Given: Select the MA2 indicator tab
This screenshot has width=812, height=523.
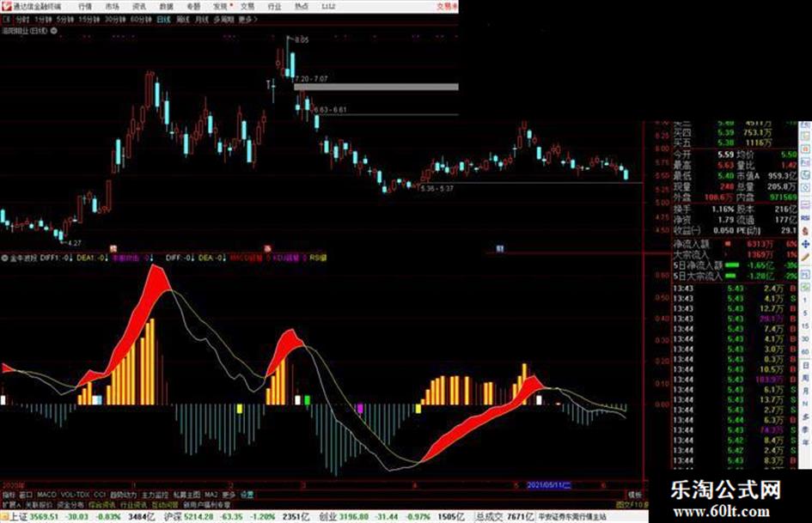Looking at the screenshot, I should click(211, 495).
